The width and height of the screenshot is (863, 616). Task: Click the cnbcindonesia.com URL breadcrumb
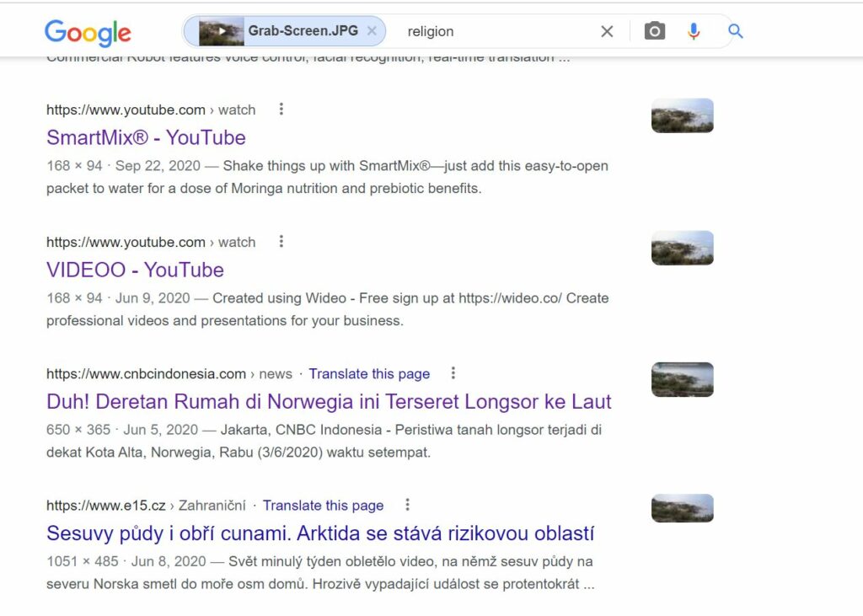pyautogui.click(x=169, y=374)
